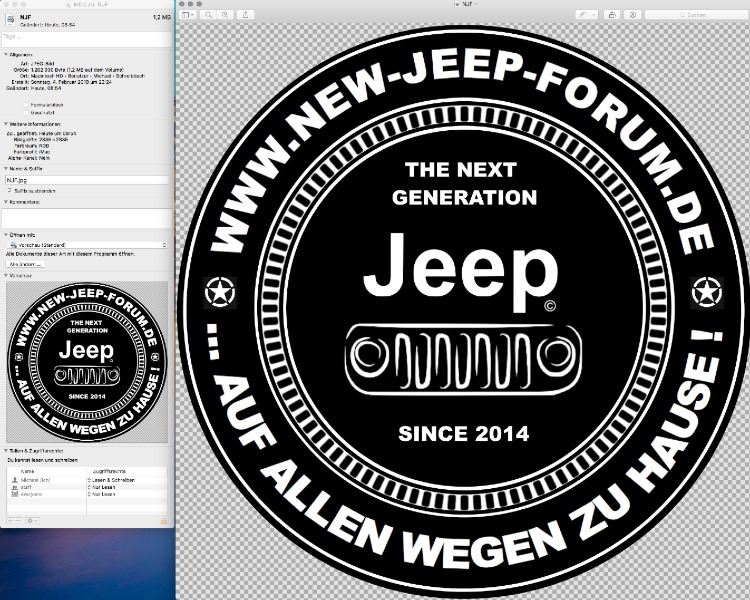The height and width of the screenshot is (600, 750).
Task: Click the Jeep logo preview thumbnail
Action: [87, 358]
